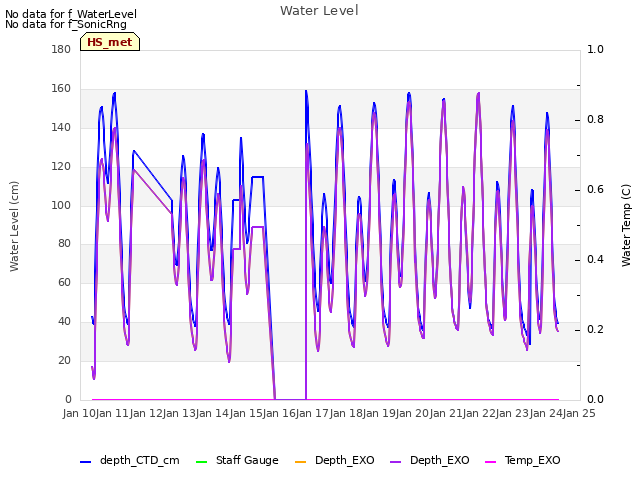Image resolution: width=640 pixels, height=480 pixels.
Task: Click the Jan 10 x-axis tick label
Action: pyautogui.click(x=79, y=413)
